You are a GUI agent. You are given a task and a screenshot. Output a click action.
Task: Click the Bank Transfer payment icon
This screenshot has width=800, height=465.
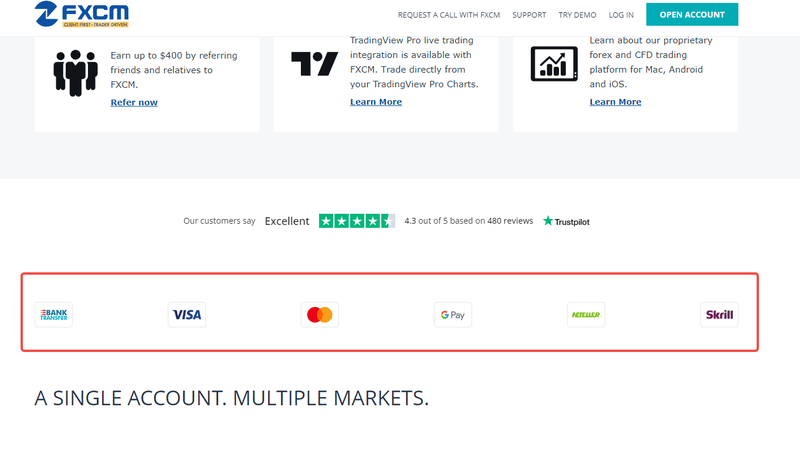point(53,315)
